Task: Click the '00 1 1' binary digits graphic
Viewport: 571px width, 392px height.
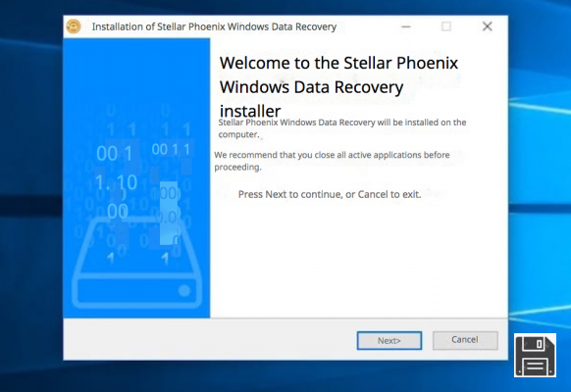Action: click(x=171, y=149)
